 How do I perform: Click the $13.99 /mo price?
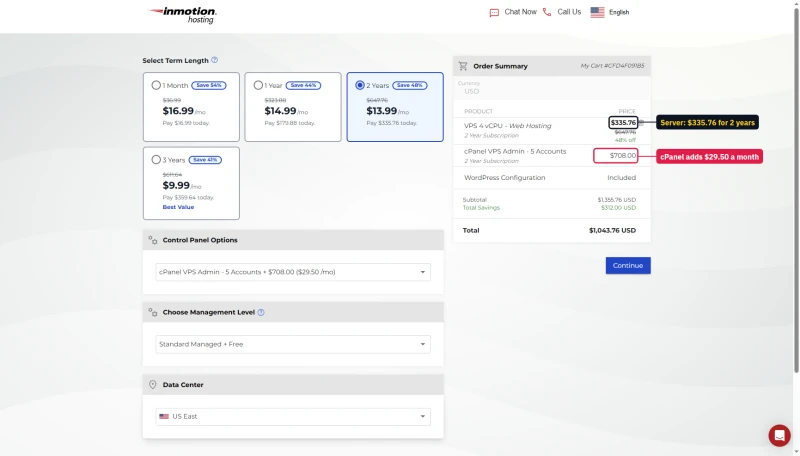point(388,111)
